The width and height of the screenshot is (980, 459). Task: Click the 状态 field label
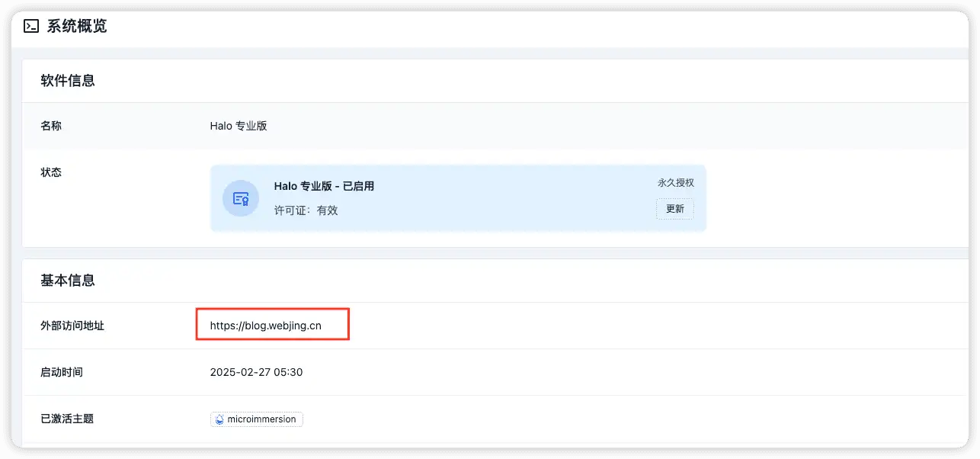tap(51, 172)
